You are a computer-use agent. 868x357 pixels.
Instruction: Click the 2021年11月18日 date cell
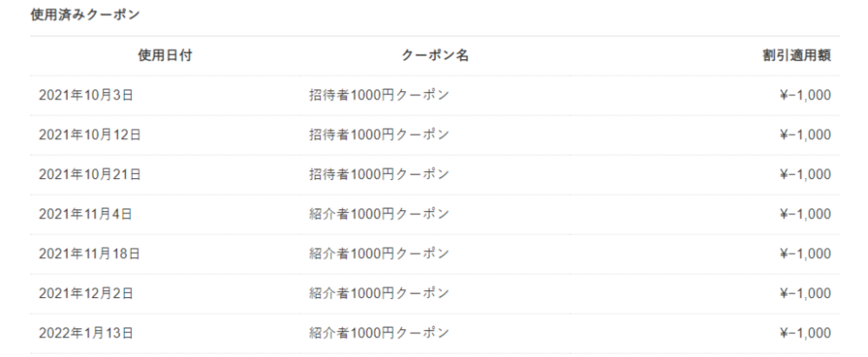click(x=89, y=254)
